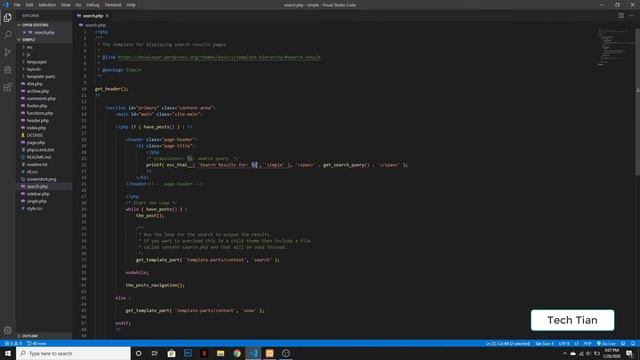Viewport: 640px width, 360px height.
Task: Open notifications bell in status bar
Action: (x=633, y=343)
